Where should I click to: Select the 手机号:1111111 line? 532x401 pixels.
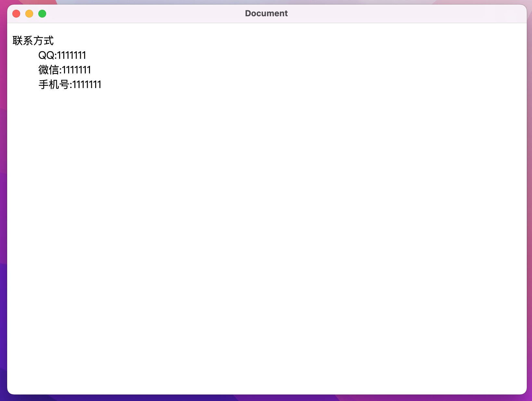pyautogui.click(x=70, y=84)
